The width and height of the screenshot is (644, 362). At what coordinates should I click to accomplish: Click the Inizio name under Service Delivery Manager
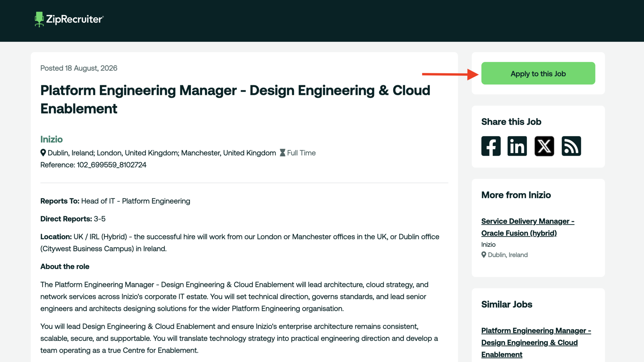[x=488, y=244]
